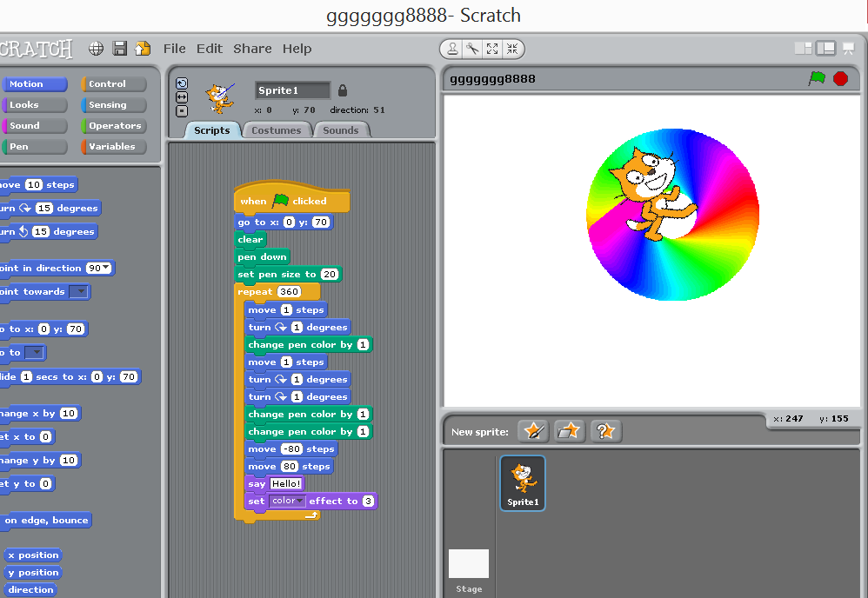868x598 pixels.
Task: Click the effect value 3 in set block
Action: point(368,501)
